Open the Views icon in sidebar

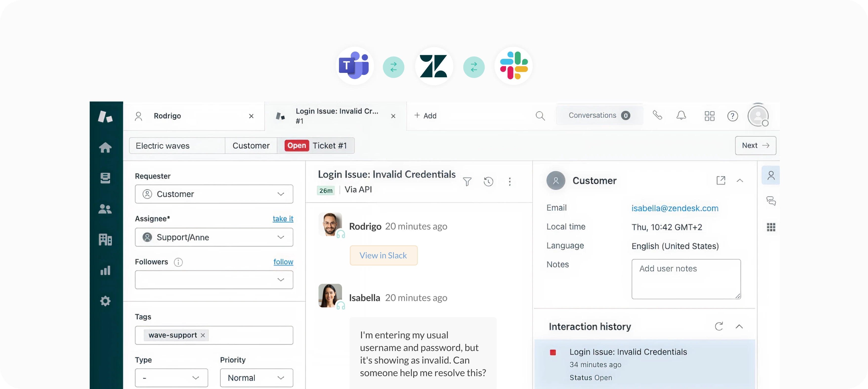(x=106, y=178)
